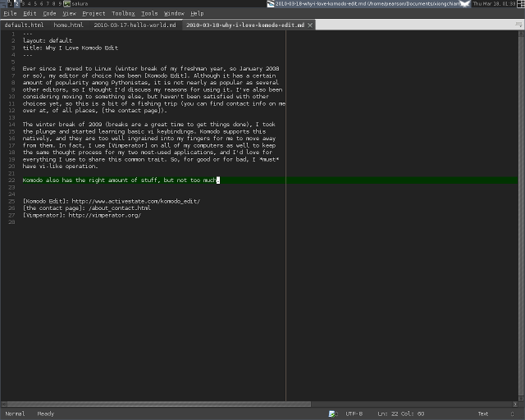The width and height of the screenshot is (525, 420).
Task: Open the Toolbox menu
Action: point(123,13)
